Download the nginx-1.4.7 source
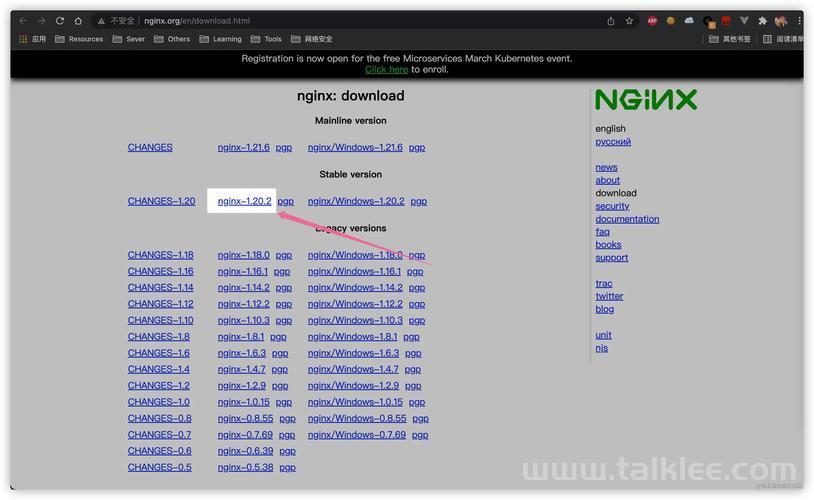The width and height of the screenshot is (814, 500). pyautogui.click(x=241, y=369)
